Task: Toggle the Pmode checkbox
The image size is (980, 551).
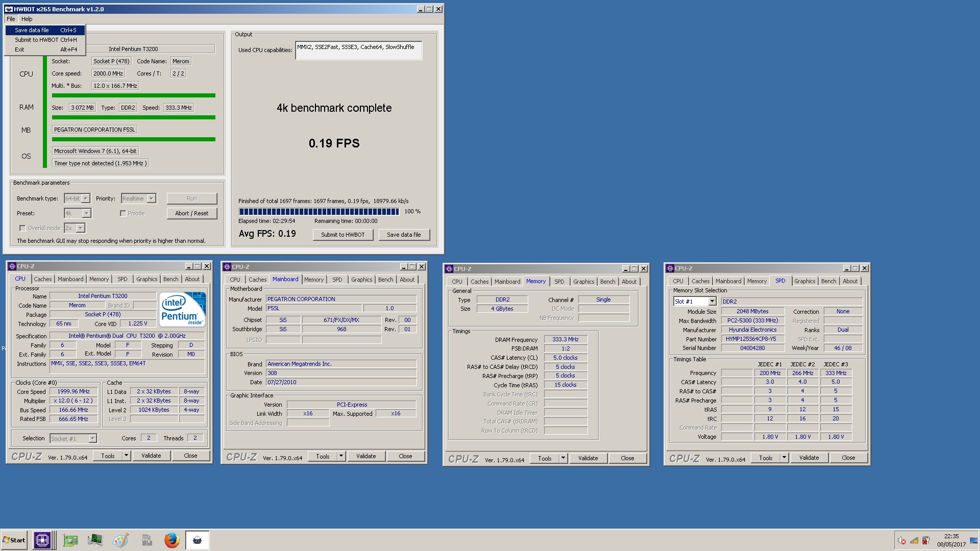Action: coord(123,213)
